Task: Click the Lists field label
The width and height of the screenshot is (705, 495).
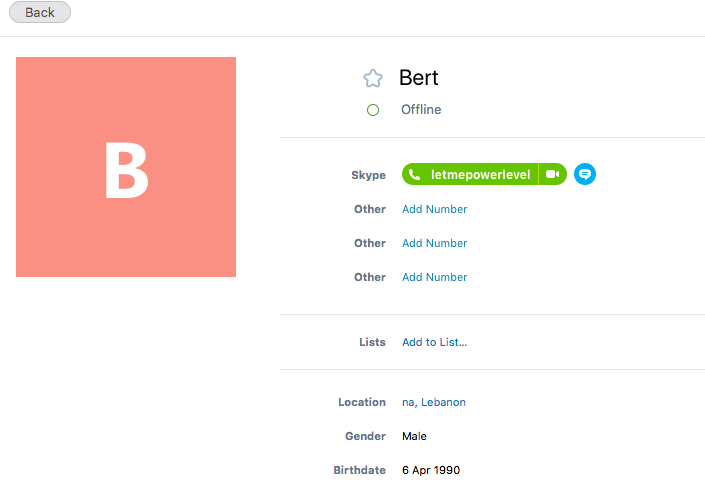Action: coord(372,342)
